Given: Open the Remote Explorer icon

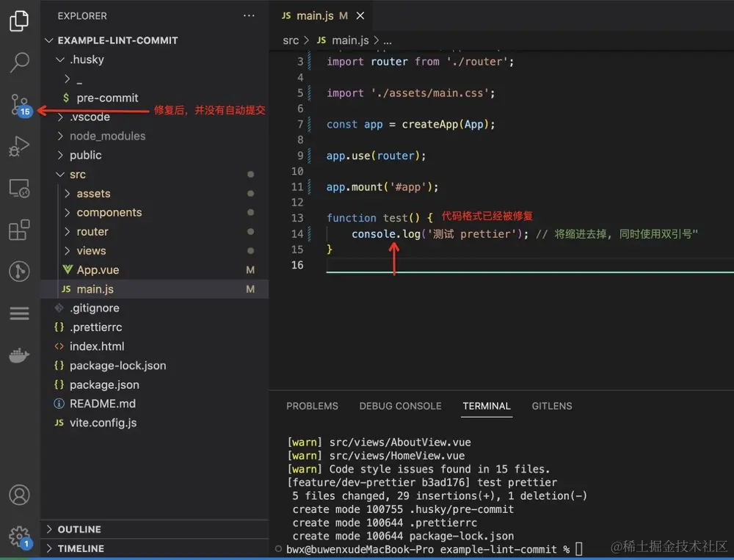Looking at the screenshot, I should pyautogui.click(x=19, y=188).
